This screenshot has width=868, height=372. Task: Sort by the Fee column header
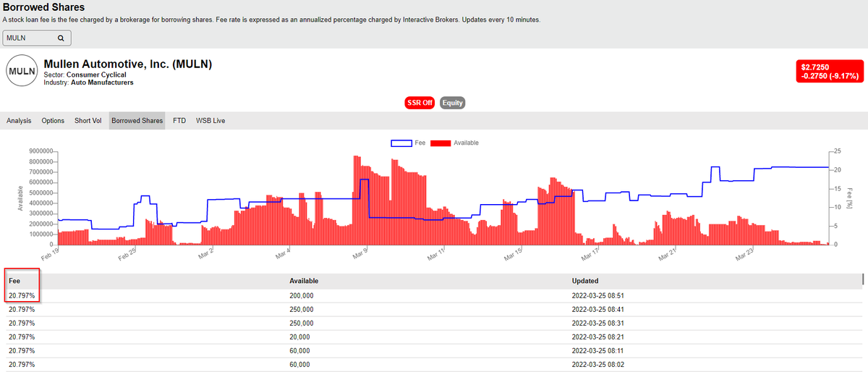14,281
